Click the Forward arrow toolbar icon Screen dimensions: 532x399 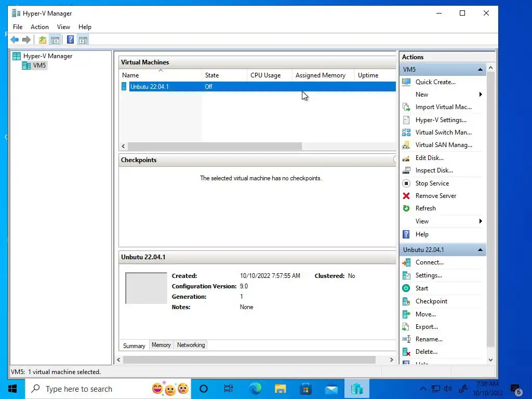coord(26,40)
